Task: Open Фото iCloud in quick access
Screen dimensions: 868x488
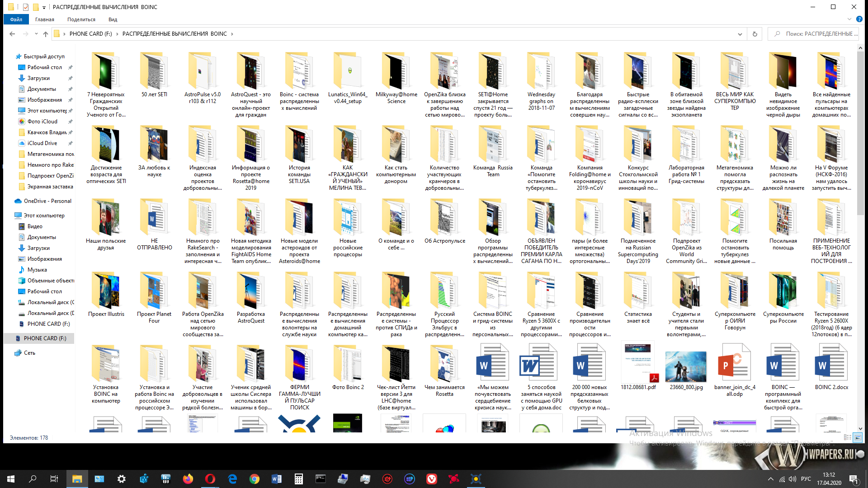Action: [x=42, y=122]
